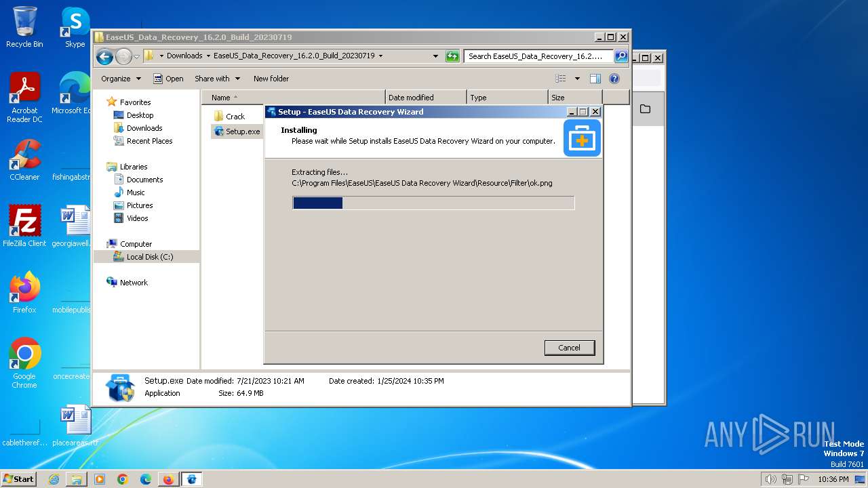Select Network in navigation pane
868x488 pixels.
(127, 283)
